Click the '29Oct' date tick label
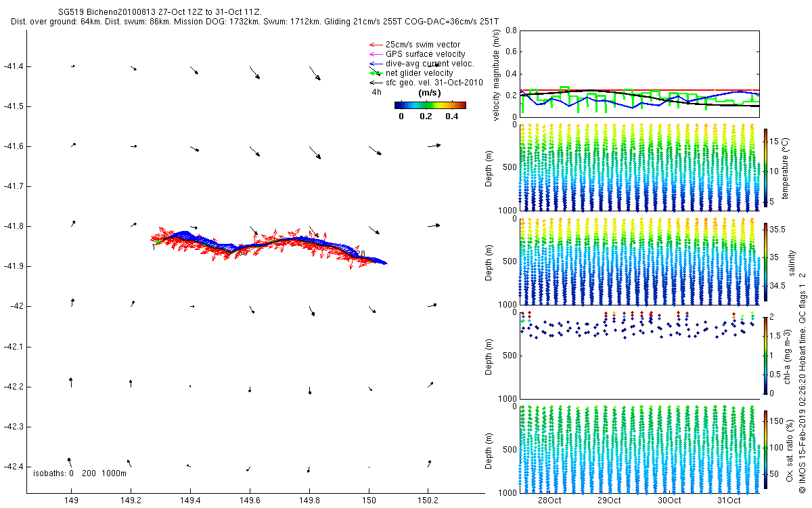This screenshot has width=812, height=508. point(609,501)
